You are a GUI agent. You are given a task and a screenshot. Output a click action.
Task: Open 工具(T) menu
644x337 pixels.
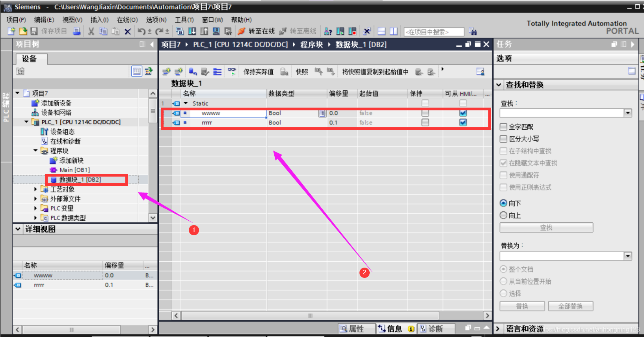pos(184,20)
